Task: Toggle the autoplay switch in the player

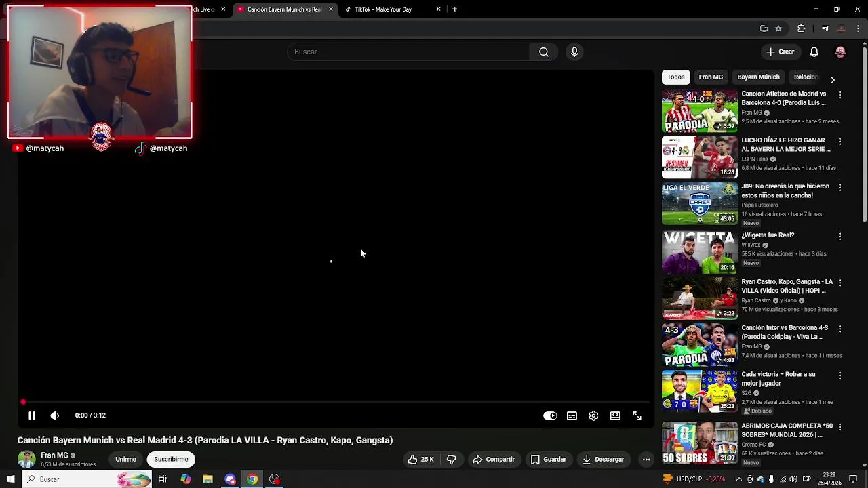Action: tap(550, 415)
